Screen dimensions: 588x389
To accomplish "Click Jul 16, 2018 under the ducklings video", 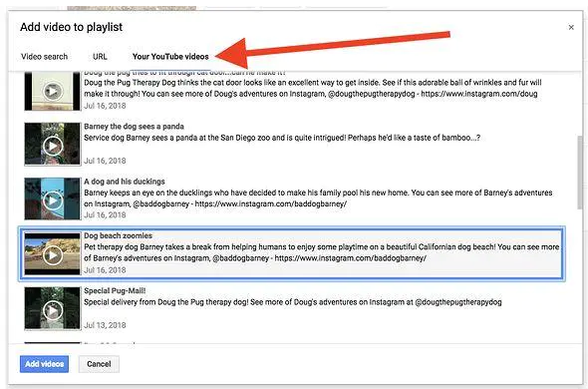I will tap(105, 215).
